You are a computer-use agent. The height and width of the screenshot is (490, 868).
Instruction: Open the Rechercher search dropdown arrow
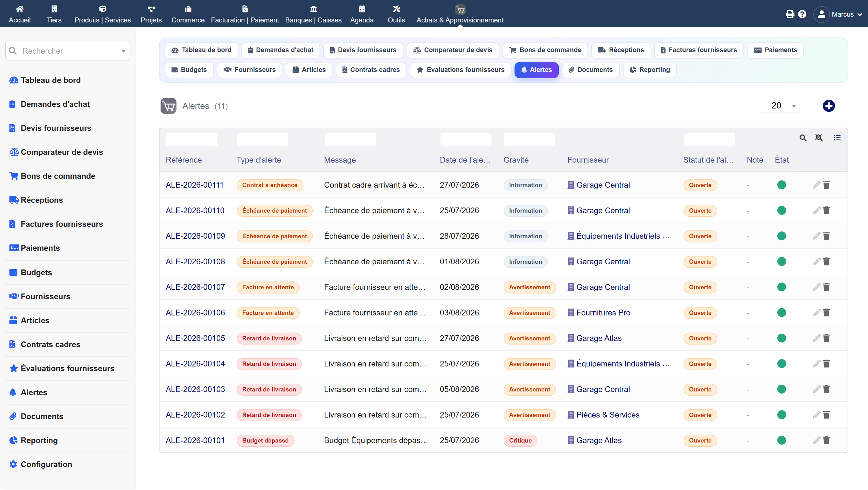[123, 51]
